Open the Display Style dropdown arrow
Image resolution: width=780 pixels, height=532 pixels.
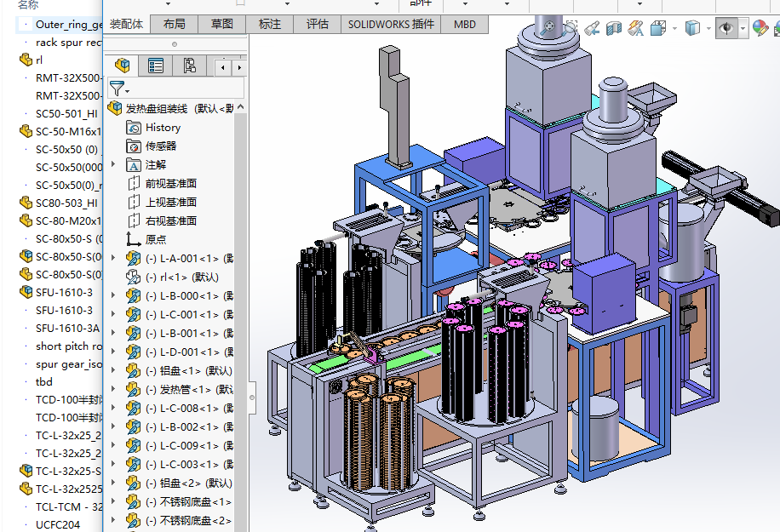point(708,29)
